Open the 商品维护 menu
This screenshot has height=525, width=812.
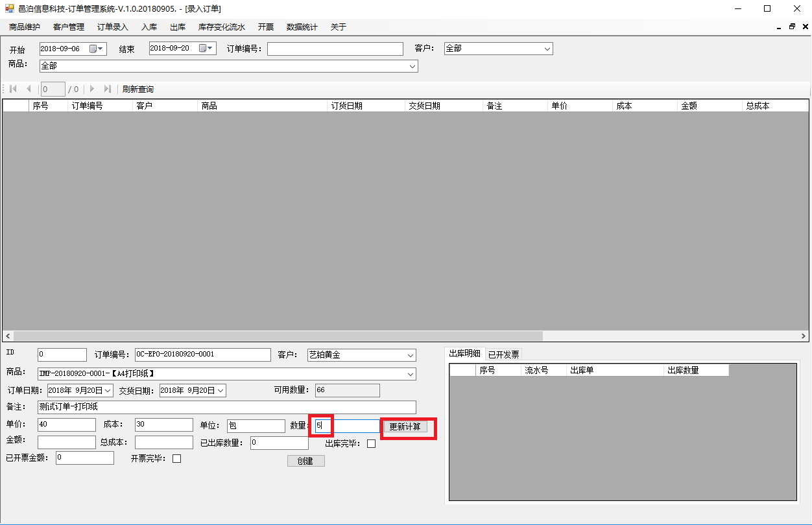pyautogui.click(x=25, y=27)
